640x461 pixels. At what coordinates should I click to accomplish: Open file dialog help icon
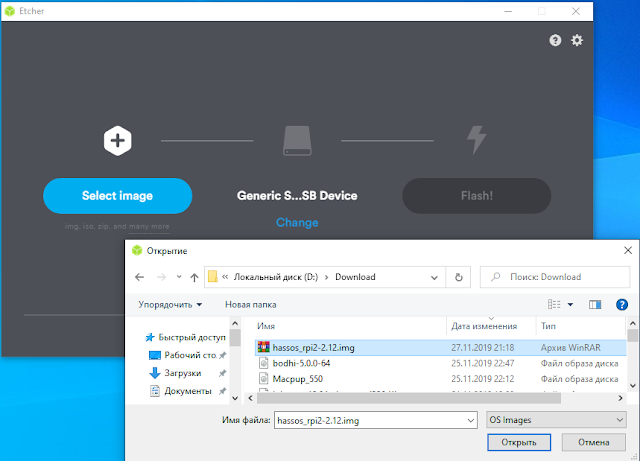click(x=622, y=305)
